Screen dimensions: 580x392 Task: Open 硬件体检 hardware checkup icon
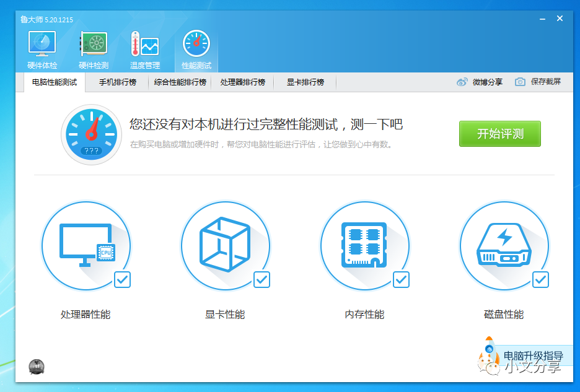pos(42,43)
